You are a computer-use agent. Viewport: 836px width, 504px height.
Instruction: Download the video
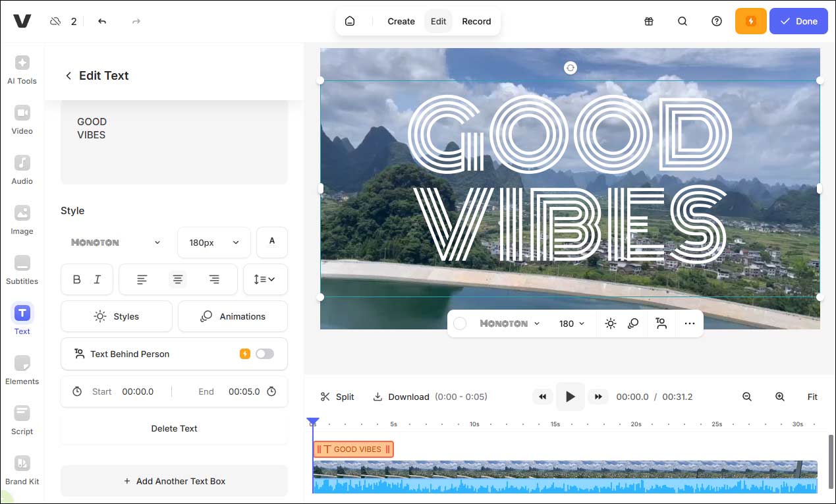401,397
